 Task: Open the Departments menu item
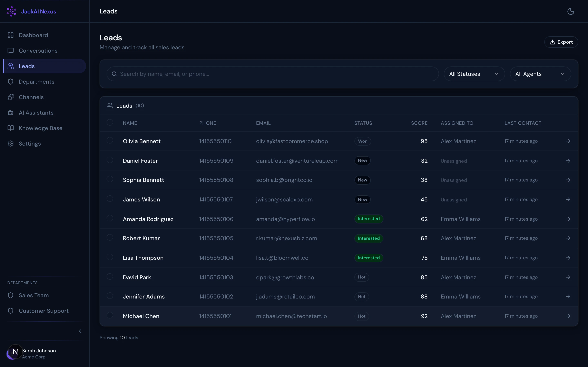[x=37, y=82]
